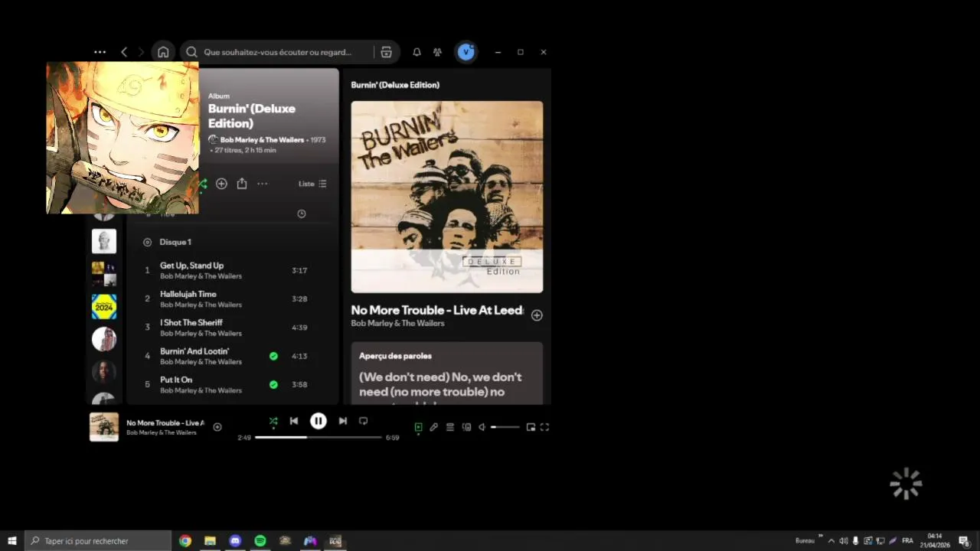Add the current song via the right panel plus icon
Viewport: 980px width, 551px height.
[537, 315]
